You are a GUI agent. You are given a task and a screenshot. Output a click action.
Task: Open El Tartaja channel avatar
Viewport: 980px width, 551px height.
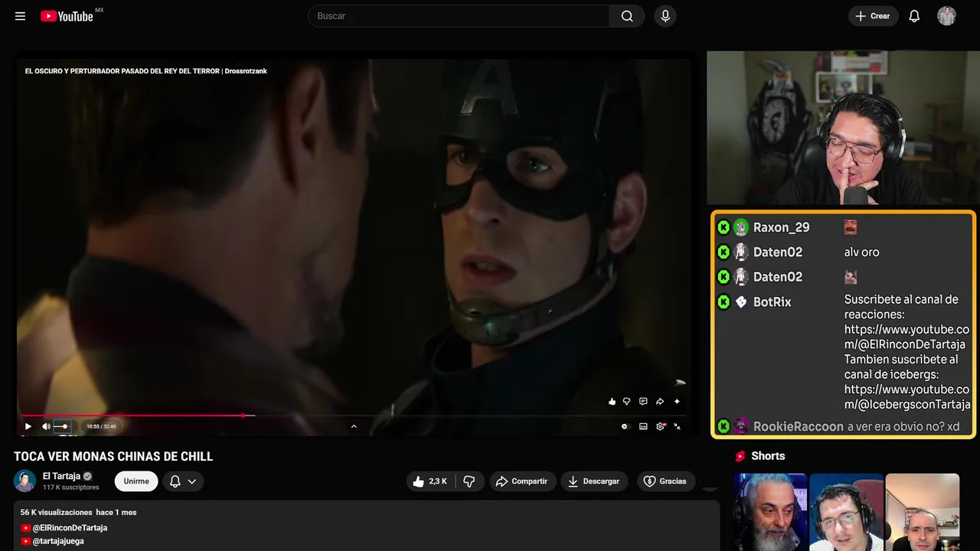coord(25,481)
